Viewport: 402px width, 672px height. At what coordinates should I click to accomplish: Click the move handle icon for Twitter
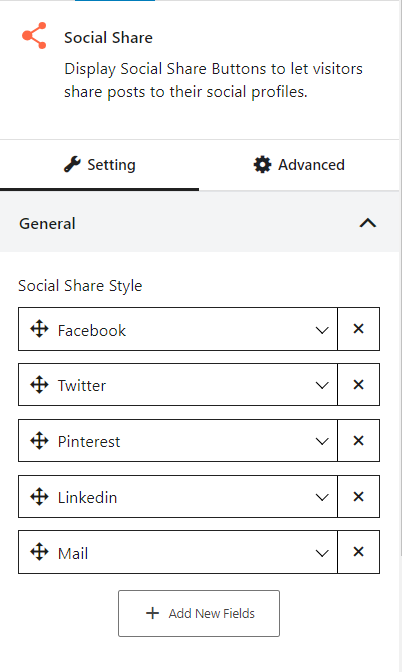(x=39, y=384)
